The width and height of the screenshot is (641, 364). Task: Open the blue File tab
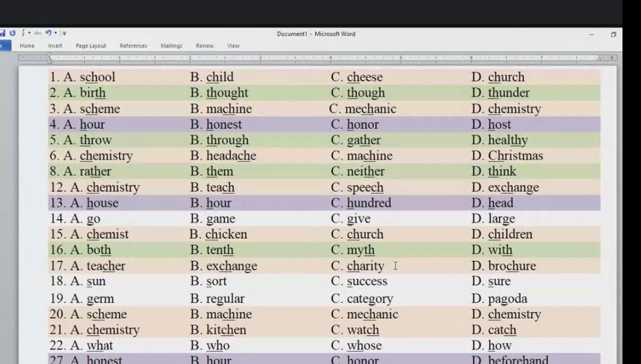pos(5,46)
